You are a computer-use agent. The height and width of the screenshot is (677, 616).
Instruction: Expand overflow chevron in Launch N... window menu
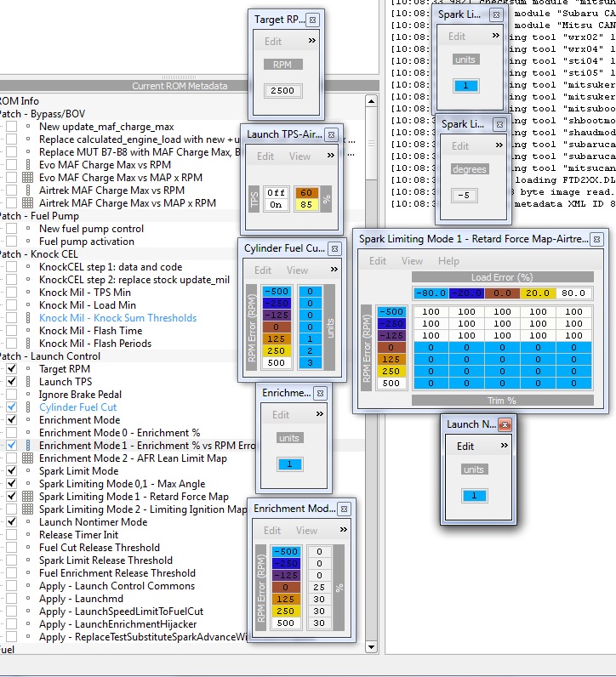click(x=505, y=446)
